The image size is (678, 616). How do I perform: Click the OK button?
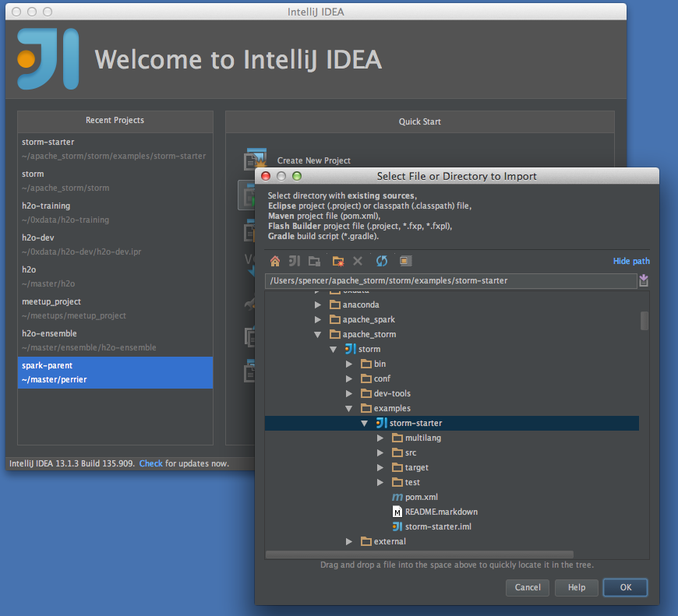point(625,587)
